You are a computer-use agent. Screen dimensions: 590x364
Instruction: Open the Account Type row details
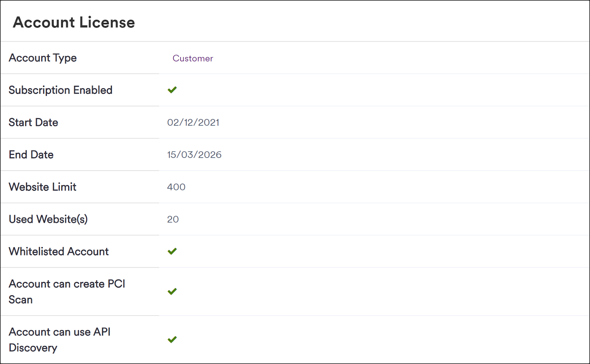point(43,58)
